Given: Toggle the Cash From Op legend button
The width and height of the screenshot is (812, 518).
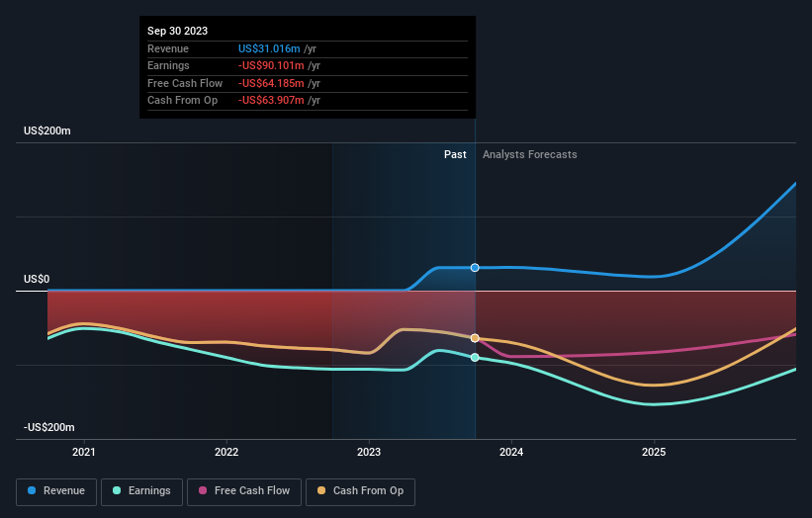Looking at the screenshot, I should [x=360, y=491].
